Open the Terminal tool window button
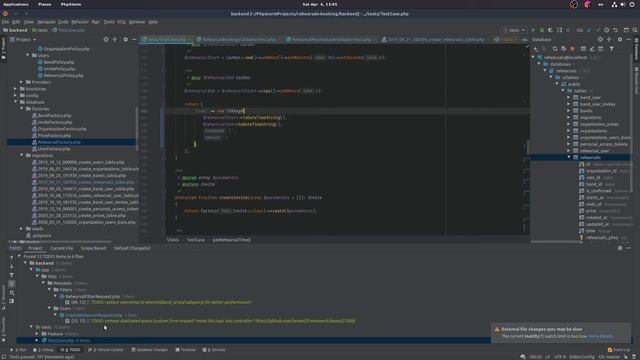Image resolution: width=640 pixels, height=360 pixels. [185, 350]
